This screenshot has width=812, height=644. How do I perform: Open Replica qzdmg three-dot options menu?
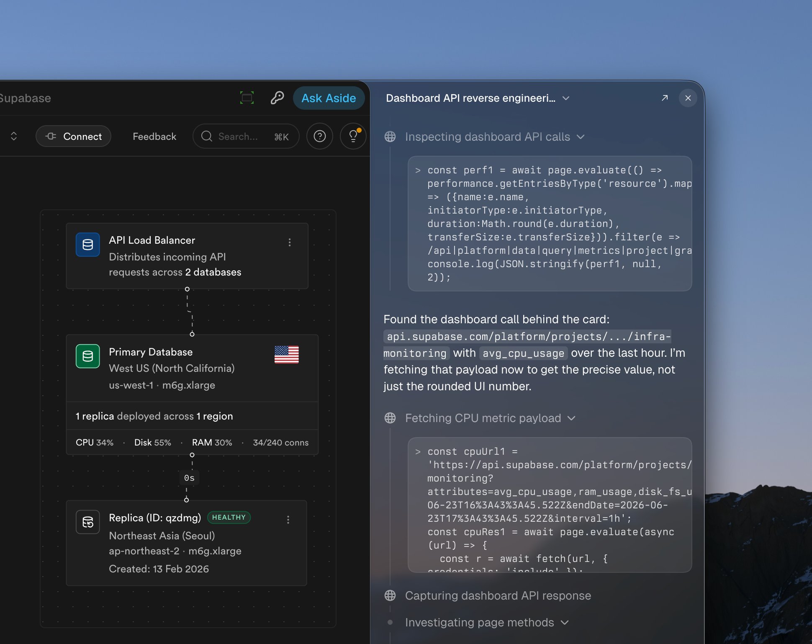coord(288,520)
